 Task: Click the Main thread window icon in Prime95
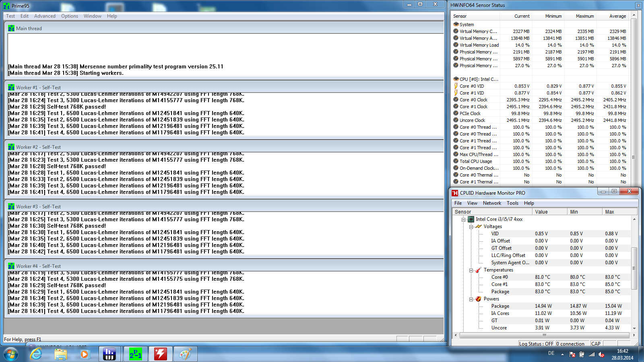11,29
